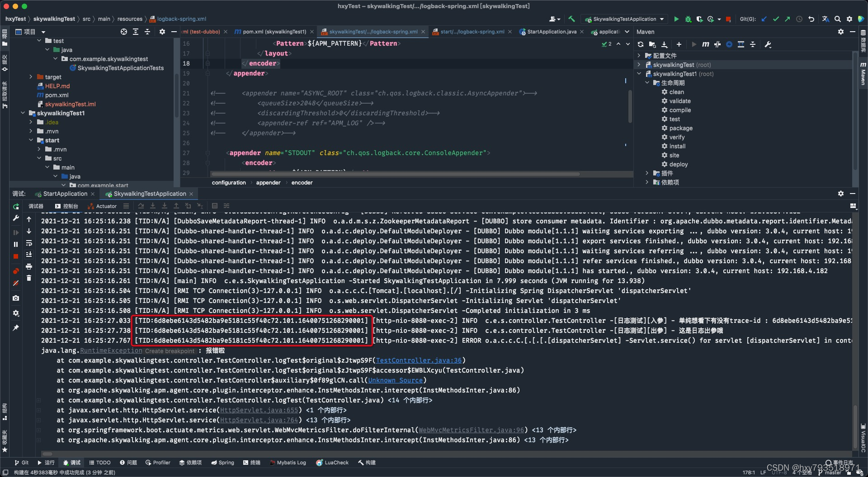Viewport: 868px width, 477px height.
Task: Download Maven sources and documentation icon
Action: [664, 44]
